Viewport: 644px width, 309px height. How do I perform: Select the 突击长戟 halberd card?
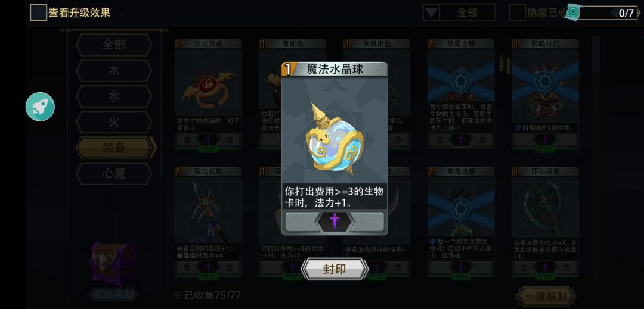pyautogui.click(x=208, y=222)
